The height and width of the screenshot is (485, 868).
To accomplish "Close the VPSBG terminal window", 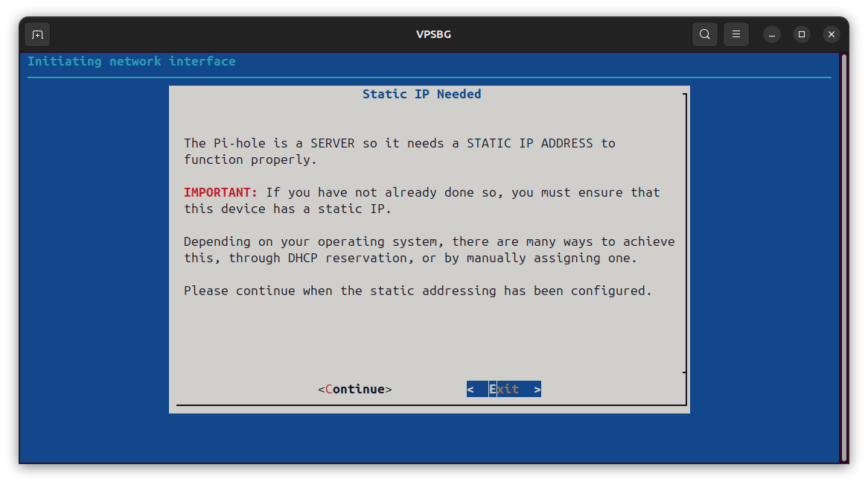I will coord(832,34).
